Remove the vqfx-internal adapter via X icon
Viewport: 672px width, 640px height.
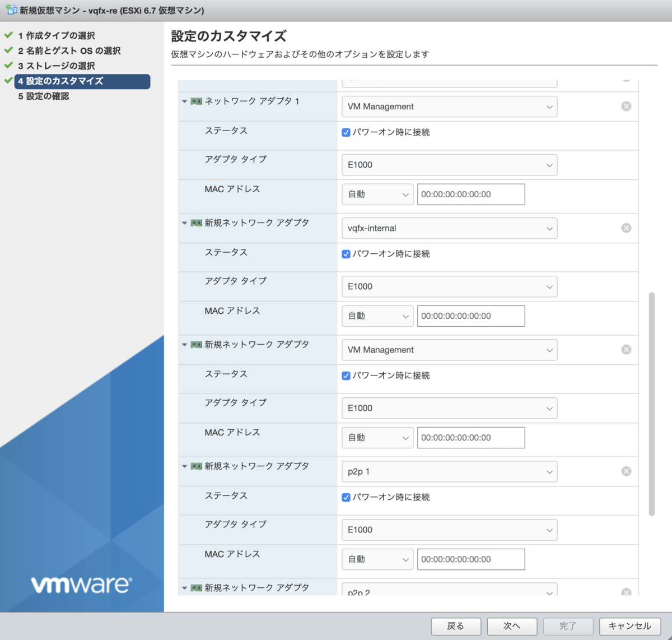(x=626, y=228)
